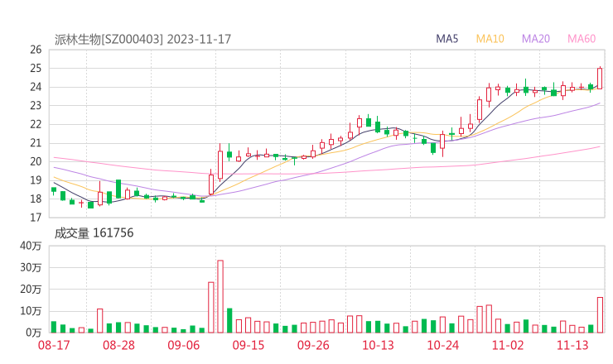This screenshot has height=364, width=613.
Task: Click the price axis label 26
Action: coord(36,50)
